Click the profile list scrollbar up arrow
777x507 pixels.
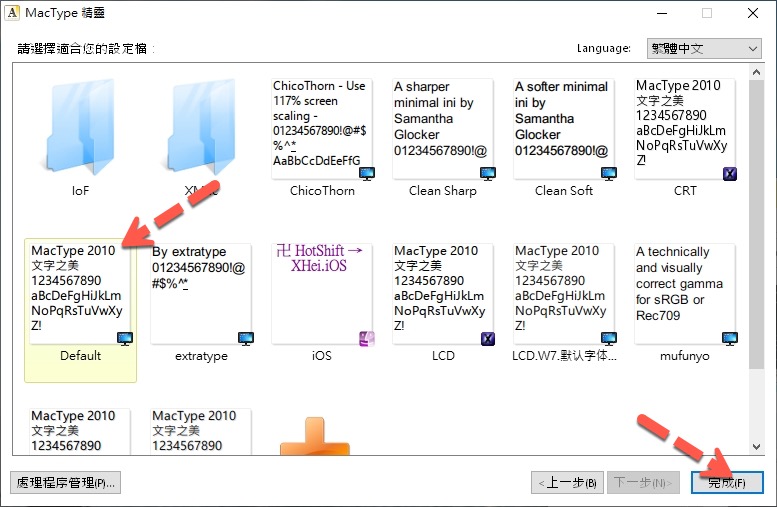[756, 72]
